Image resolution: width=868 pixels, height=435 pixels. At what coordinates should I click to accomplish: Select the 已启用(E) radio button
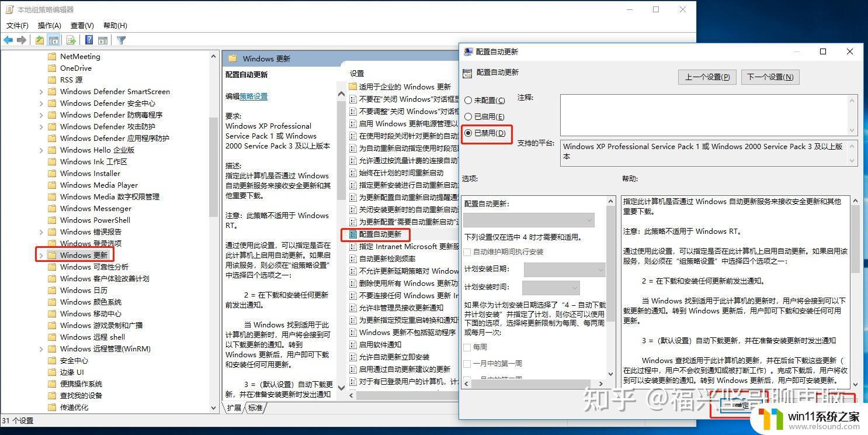tap(468, 117)
